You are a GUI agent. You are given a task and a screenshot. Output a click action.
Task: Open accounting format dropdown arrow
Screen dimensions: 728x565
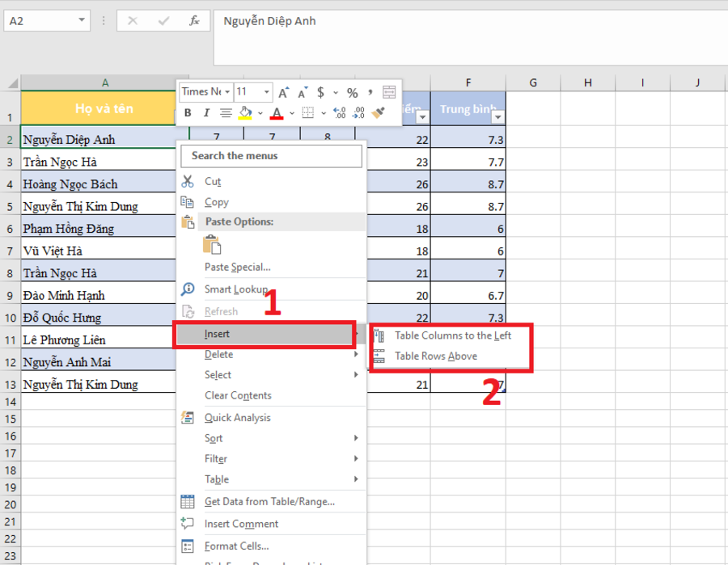336,93
